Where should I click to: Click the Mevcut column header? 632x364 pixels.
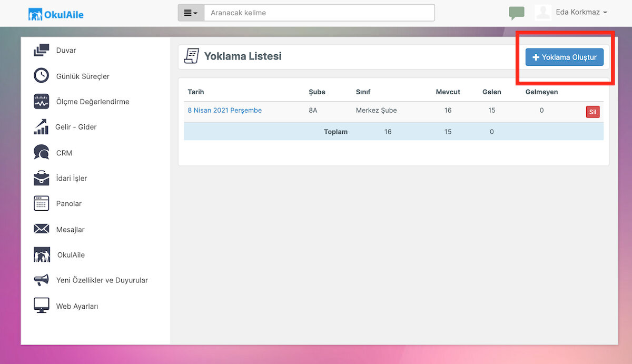click(x=448, y=92)
